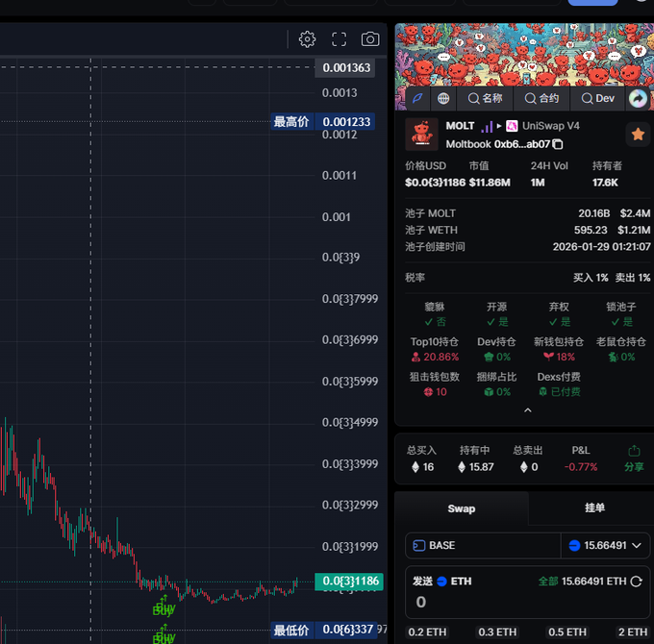Open the BASE wallet selector

482,545
